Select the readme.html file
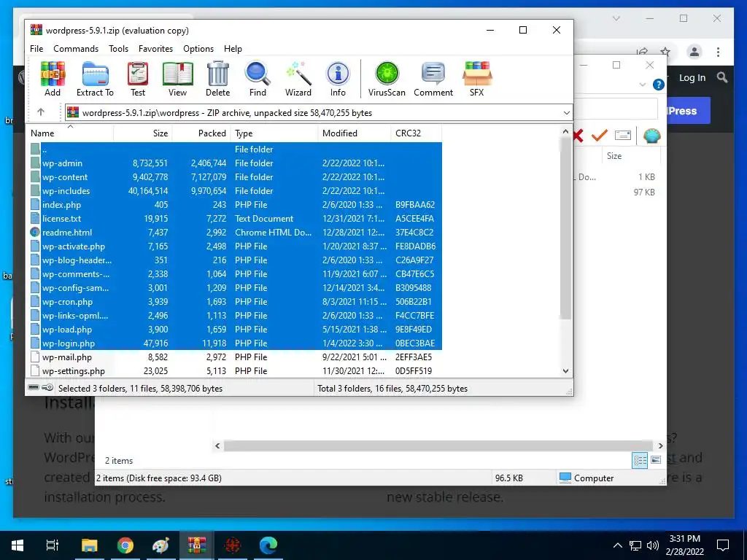747x560 pixels. (x=236, y=233)
